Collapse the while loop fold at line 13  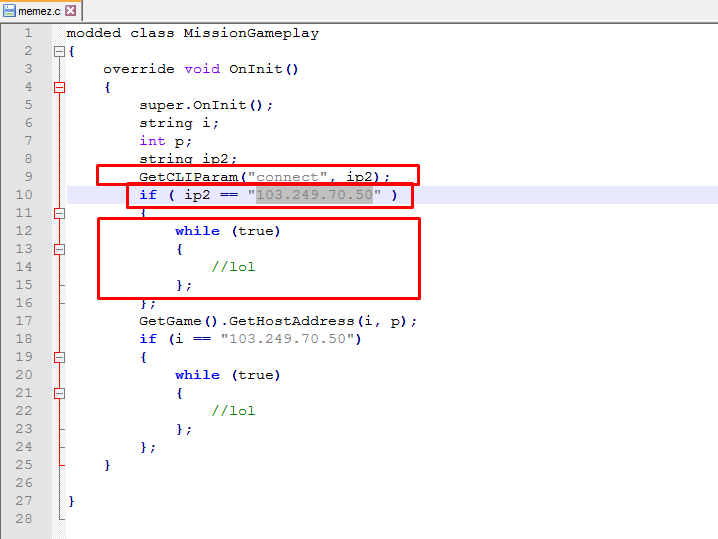tap(59, 250)
